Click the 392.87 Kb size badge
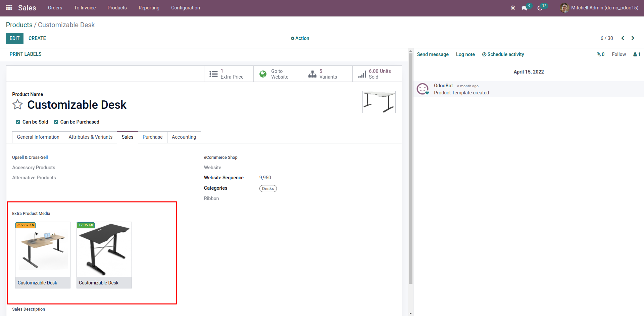644x316 pixels. (x=26, y=225)
